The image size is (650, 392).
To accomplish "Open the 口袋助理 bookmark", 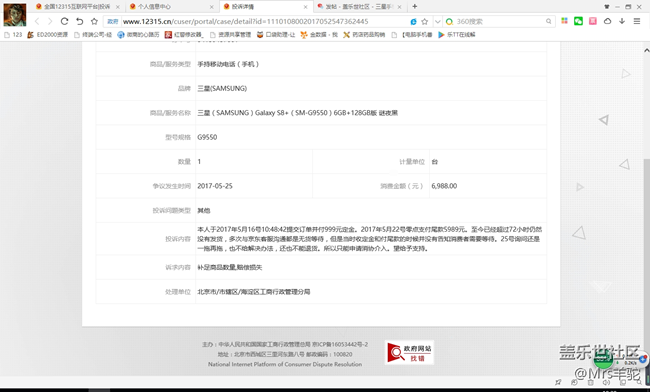I will (276, 35).
